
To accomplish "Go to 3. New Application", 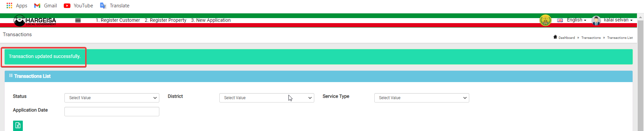I will [x=211, y=20].
